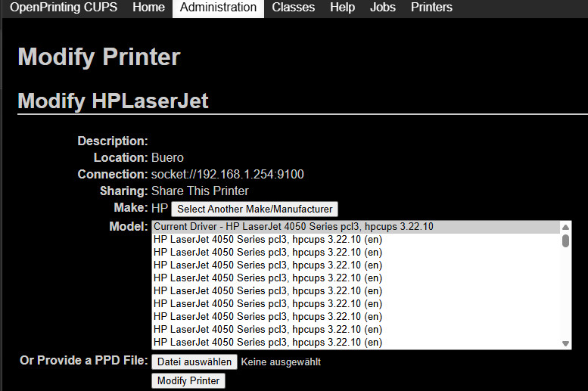Open the Printers tab
The height and width of the screenshot is (391, 588).
coord(431,8)
